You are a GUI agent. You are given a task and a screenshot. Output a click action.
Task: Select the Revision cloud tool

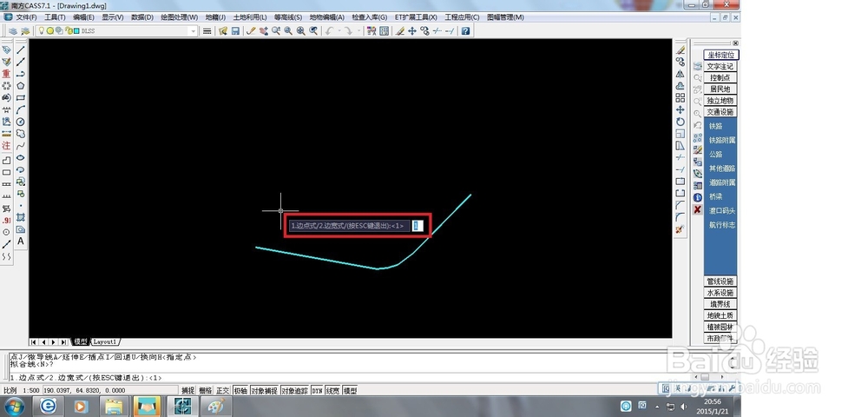[x=21, y=134]
